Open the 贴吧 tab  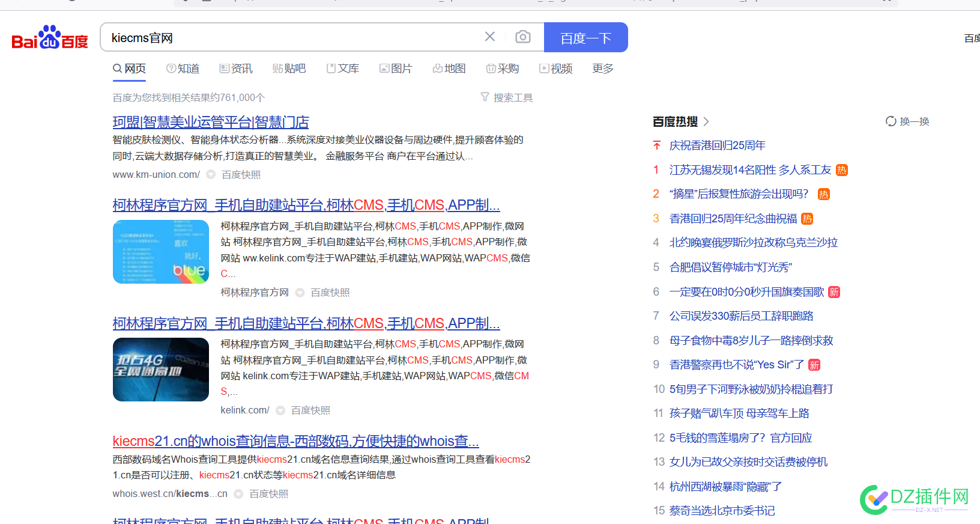tap(289, 69)
